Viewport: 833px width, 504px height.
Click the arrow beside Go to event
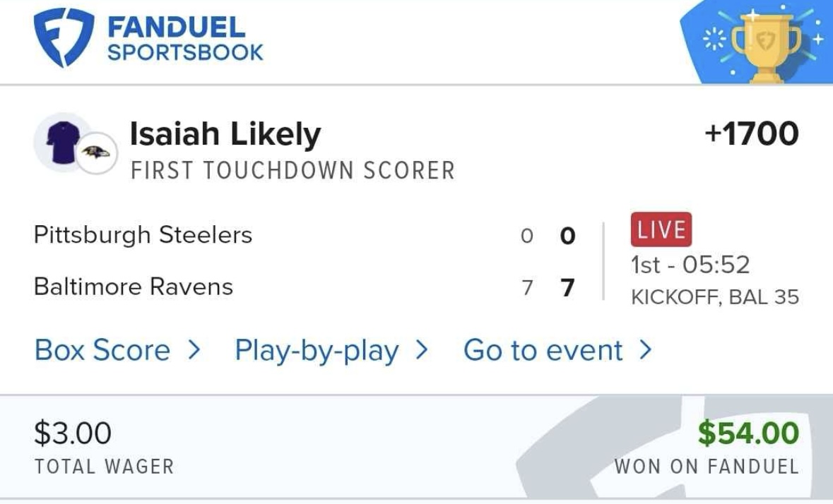(x=644, y=349)
